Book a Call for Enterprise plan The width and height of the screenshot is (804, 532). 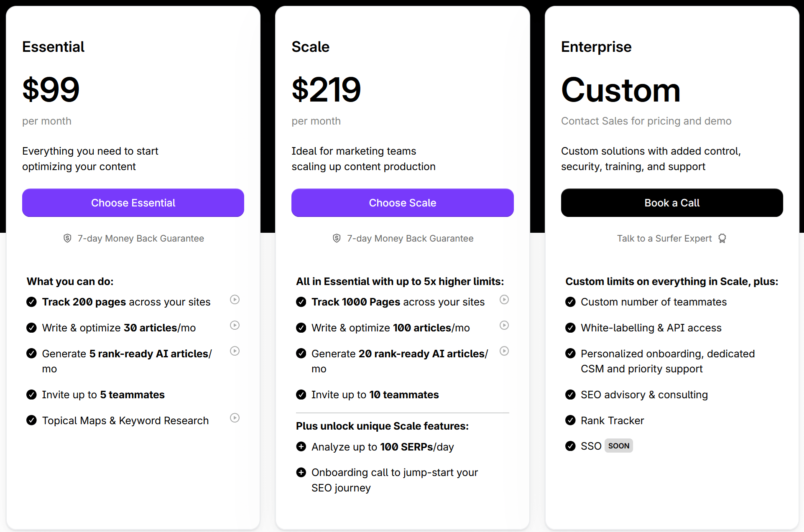(672, 203)
